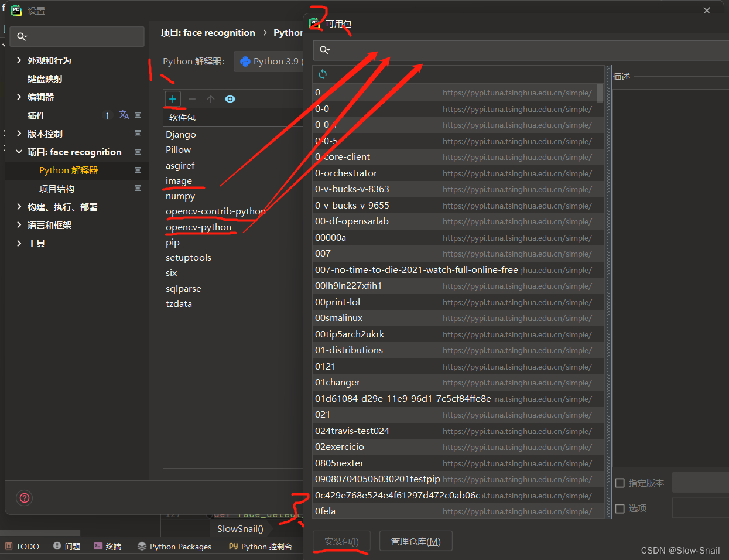Close the 设置 dialog window

(x=707, y=11)
